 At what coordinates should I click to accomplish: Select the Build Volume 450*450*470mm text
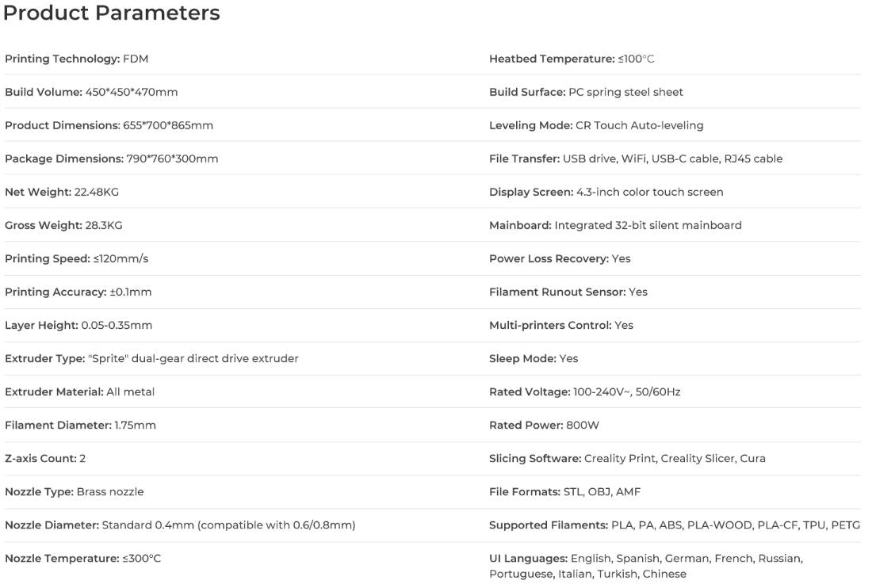(x=91, y=92)
